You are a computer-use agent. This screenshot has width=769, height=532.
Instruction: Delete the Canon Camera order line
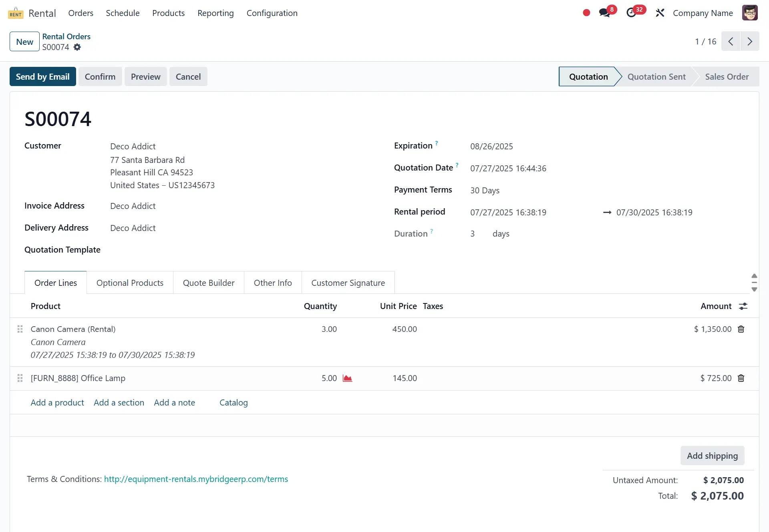(741, 329)
